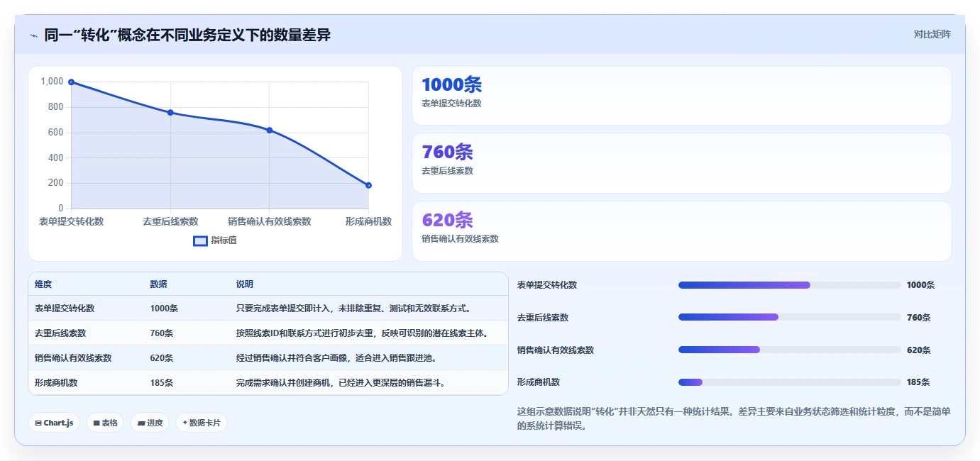Click the 销售确认有效线索数 progress bar

(790, 350)
